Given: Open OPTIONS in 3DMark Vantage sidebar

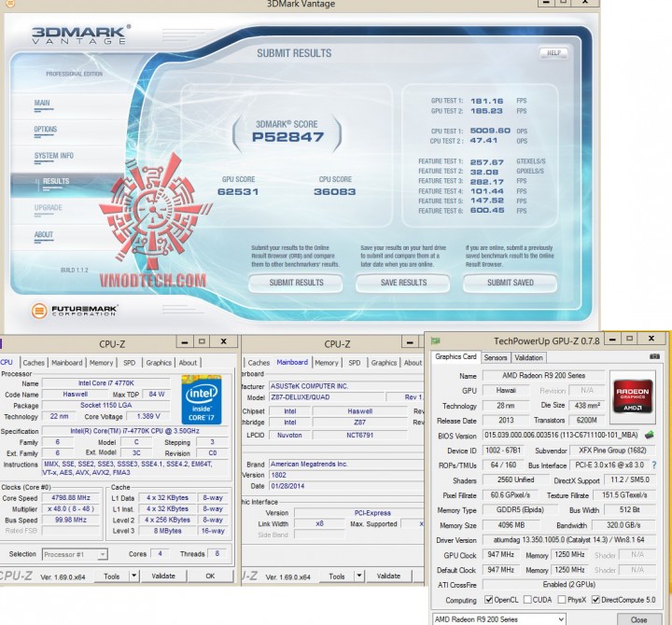Looking at the screenshot, I should point(46,130).
